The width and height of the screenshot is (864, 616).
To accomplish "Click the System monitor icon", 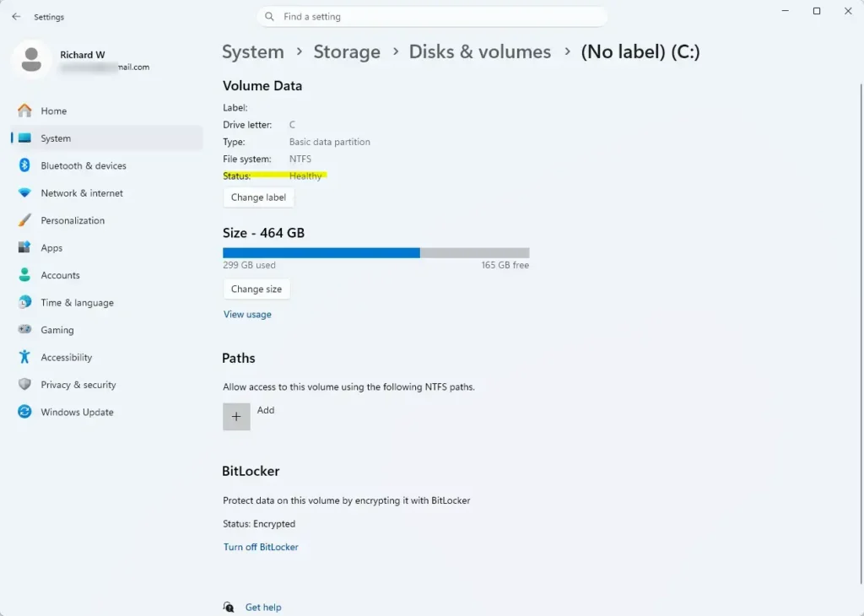I will pyautogui.click(x=24, y=138).
